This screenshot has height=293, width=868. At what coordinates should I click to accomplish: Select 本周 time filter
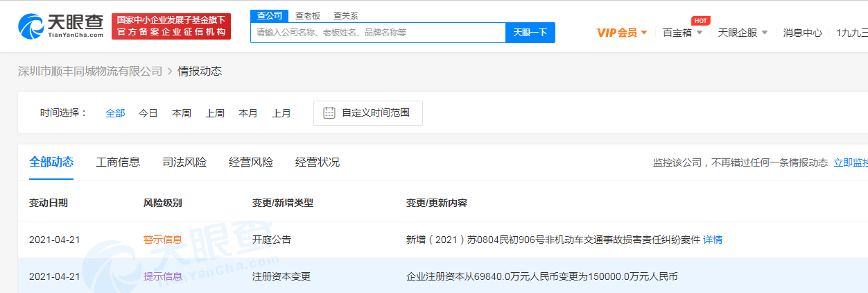pos(182,113)
